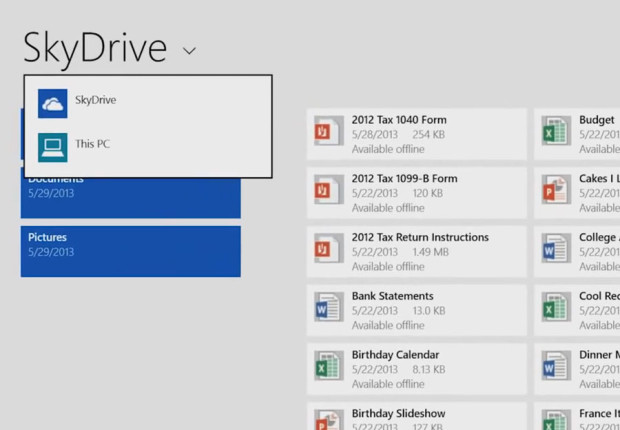Select This PC menu entry text
The height and width of the screenshot is (430, 620).
point(92,144)
